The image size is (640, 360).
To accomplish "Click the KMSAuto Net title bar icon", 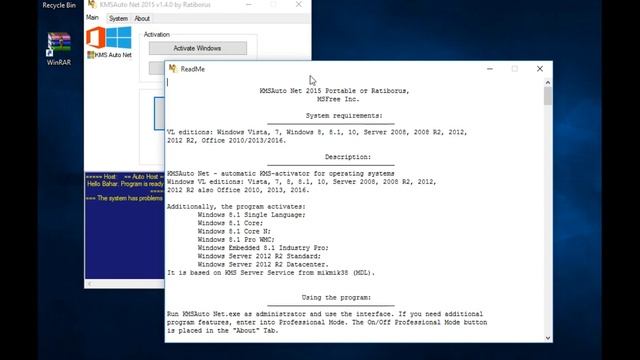I will tap(92, 4).
